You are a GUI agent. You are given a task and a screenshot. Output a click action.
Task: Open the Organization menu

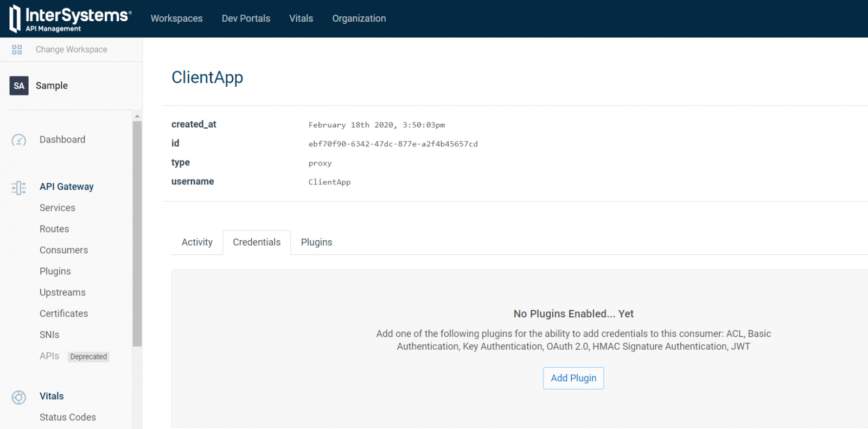[x=359, y=18]
